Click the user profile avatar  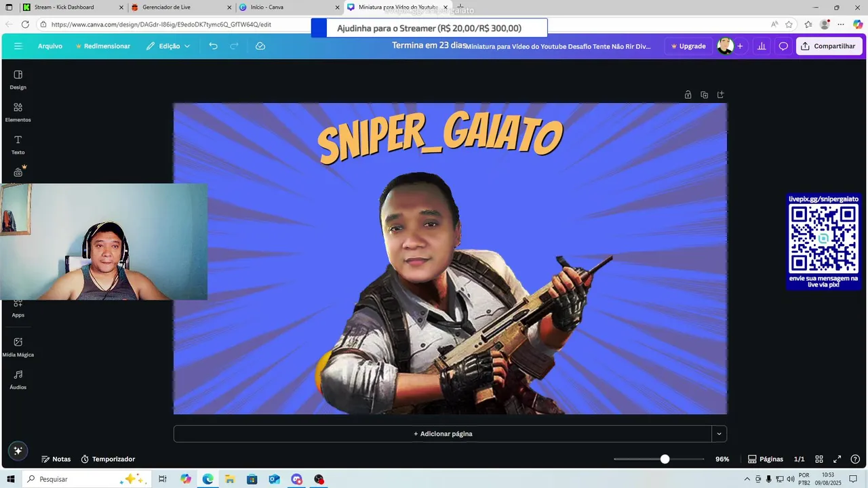pyautogui.click(x=725, y=46)
